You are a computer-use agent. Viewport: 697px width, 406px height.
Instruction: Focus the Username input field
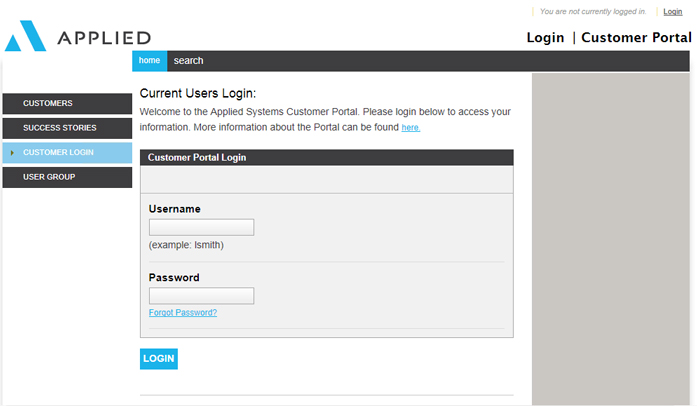tap(201, 227)
